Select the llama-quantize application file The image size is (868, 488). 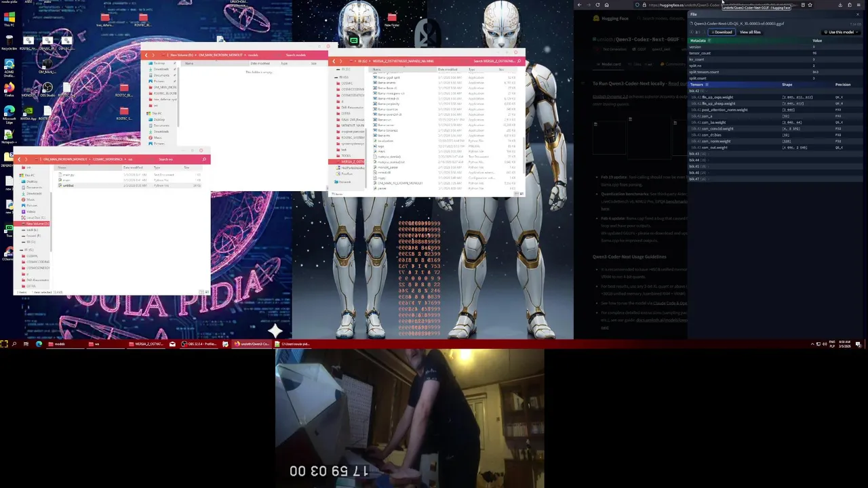tap(384, 109)
